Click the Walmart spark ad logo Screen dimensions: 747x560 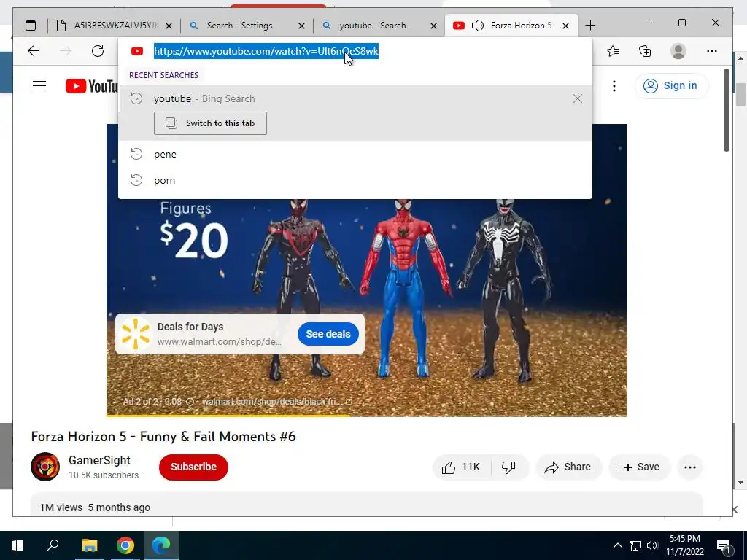point(135,334)
